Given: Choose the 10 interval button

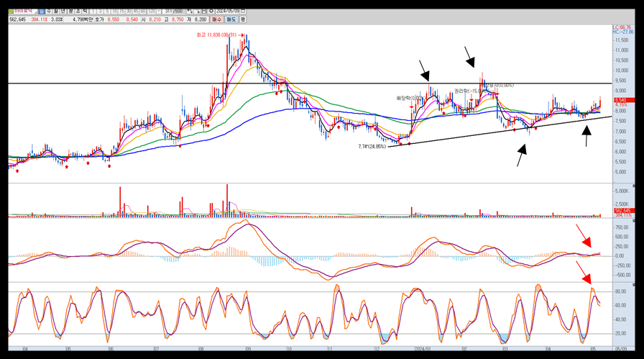Looking at the screenshot, I should 114,11.
